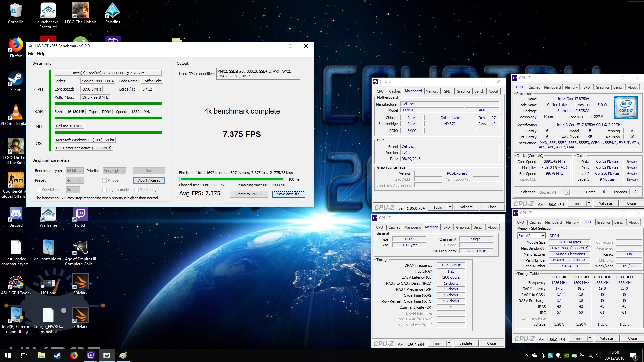Launch the Steam desktop shortcut
Image resolution: width=644 pixels, height=362 pixels.
click(x=16, y=81)
